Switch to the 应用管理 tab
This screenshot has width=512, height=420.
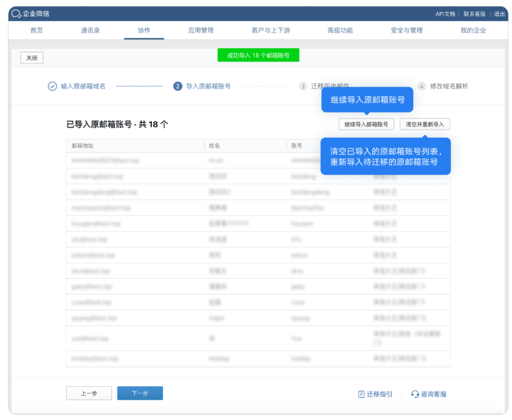(200, 29)
